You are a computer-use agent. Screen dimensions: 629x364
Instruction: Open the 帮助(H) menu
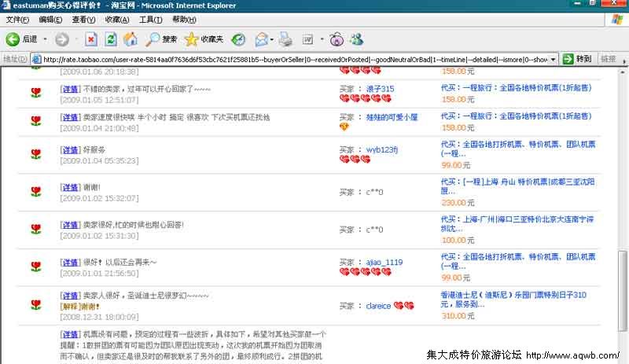184,20
